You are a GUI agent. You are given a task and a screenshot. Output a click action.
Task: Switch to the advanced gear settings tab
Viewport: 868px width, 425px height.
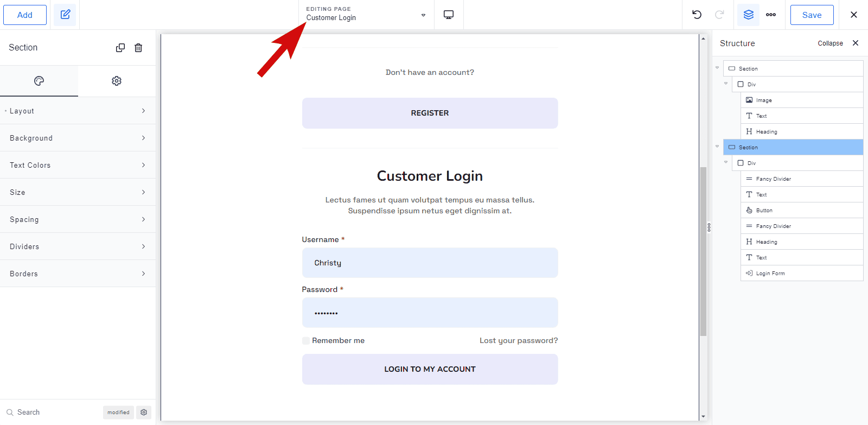point(117,81)
